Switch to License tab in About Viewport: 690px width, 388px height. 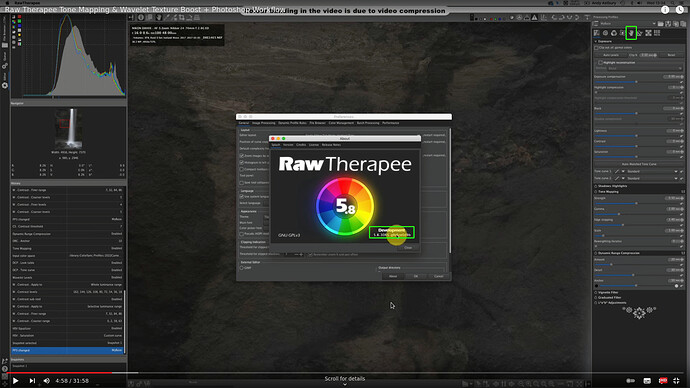(x=314, y=145)
